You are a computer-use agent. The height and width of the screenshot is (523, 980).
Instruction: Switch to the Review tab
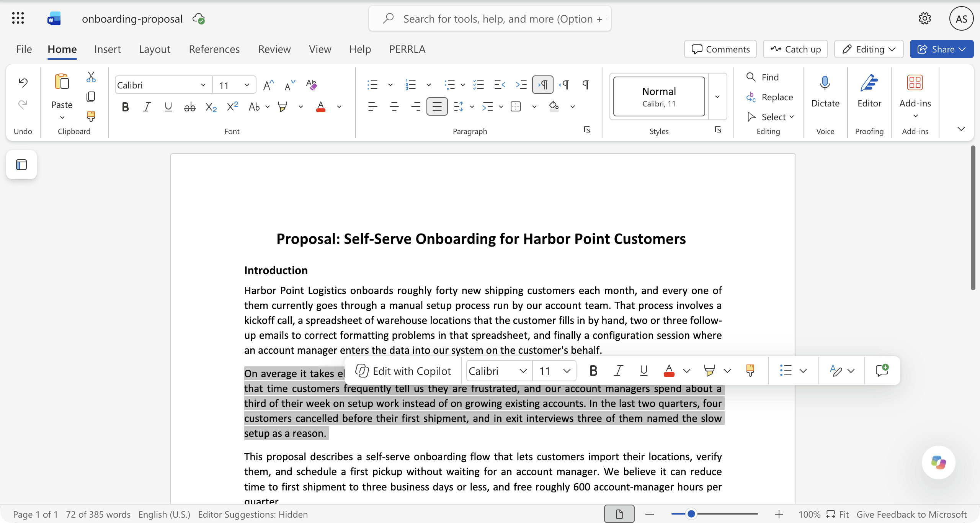click(274, 49)
